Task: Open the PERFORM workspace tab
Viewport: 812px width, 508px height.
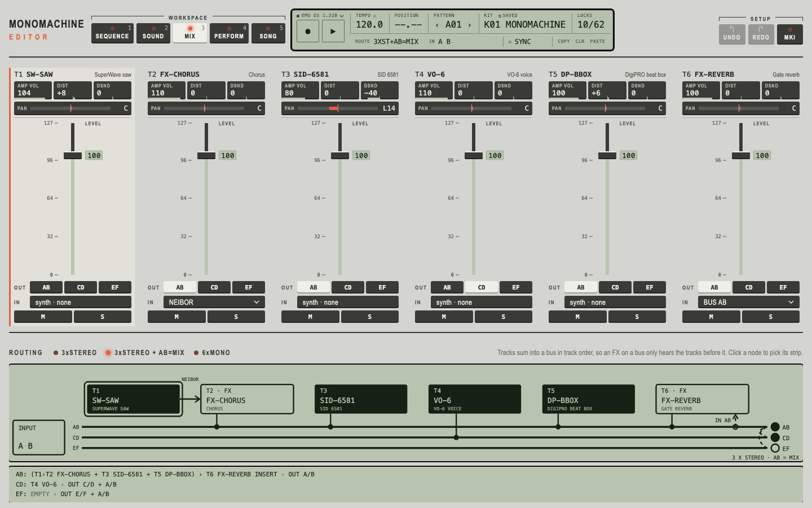Action: point(229,33)
